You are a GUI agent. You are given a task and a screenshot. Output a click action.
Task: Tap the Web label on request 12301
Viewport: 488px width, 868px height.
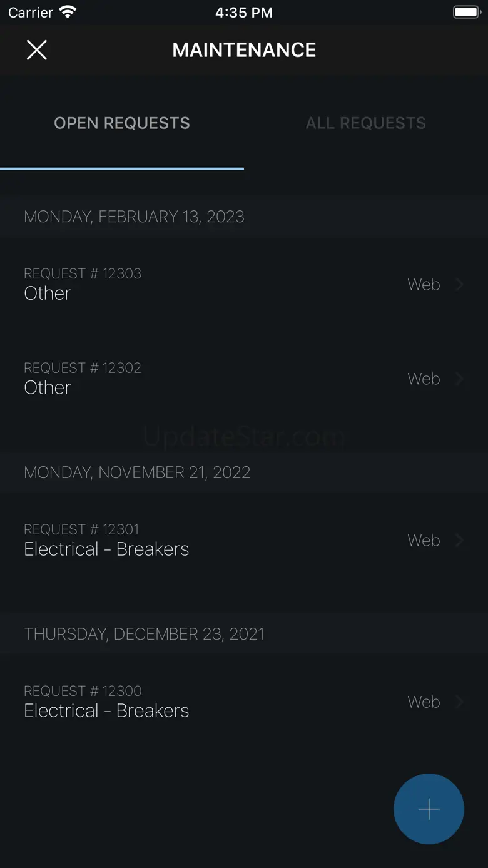[x=424, y=541]
